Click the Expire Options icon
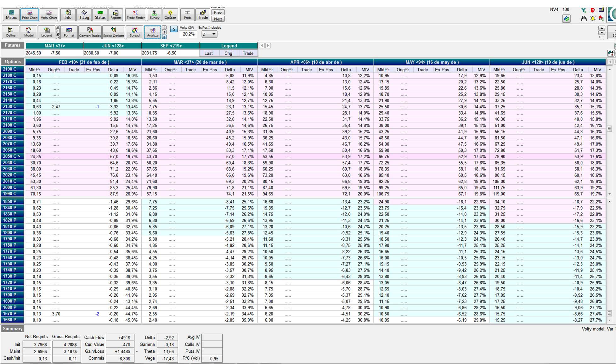The width and height of the screenshot is (616, 364). click(x=114, y=32)
